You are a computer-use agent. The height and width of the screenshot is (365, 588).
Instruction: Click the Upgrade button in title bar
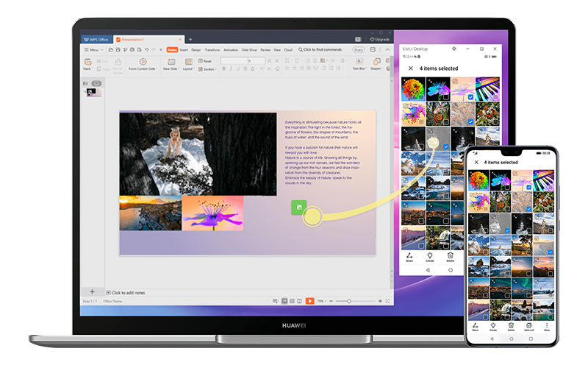379,39
